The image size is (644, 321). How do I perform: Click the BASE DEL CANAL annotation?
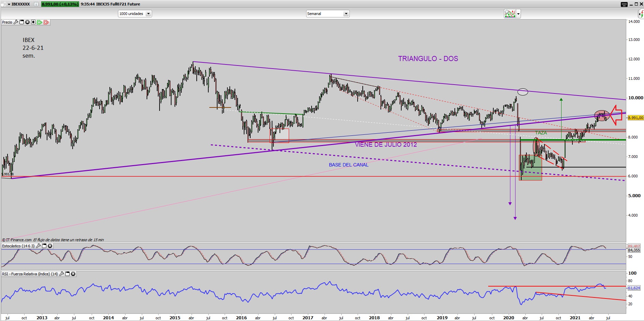pos(348,165)
